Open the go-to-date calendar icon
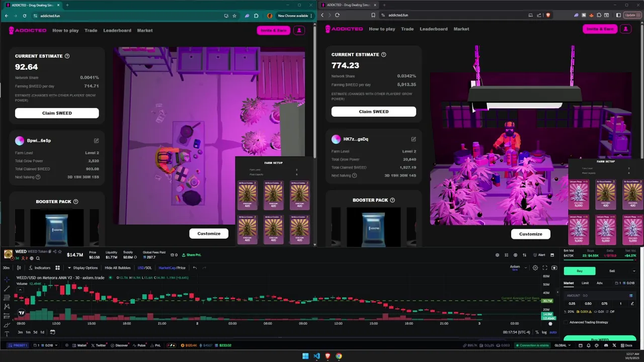 52,332
